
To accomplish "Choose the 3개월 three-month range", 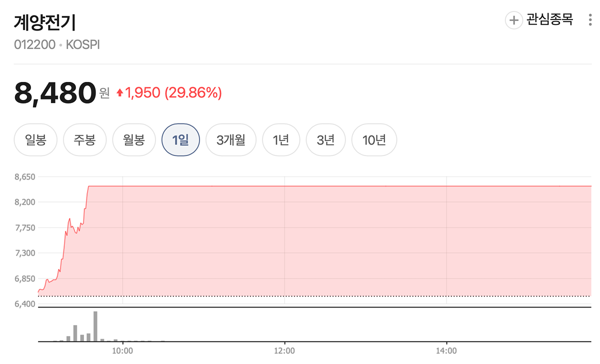I will point(231,140).
